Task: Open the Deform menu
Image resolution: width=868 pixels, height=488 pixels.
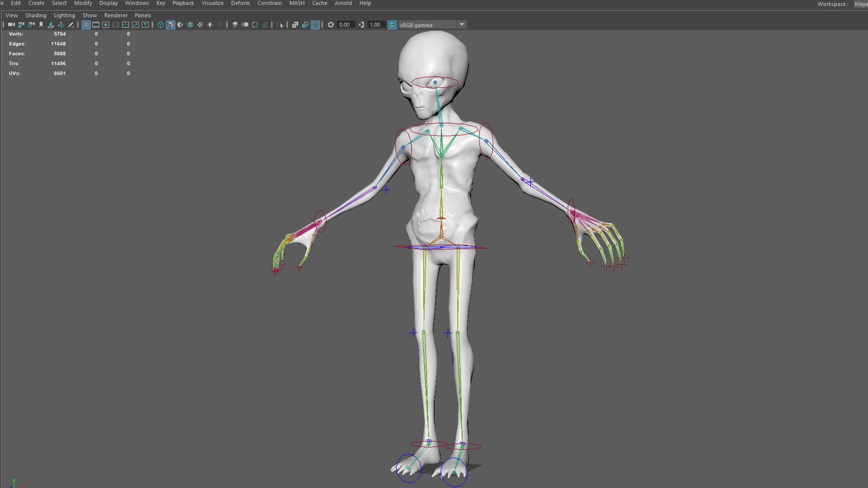Action: (x=240, y=3)
